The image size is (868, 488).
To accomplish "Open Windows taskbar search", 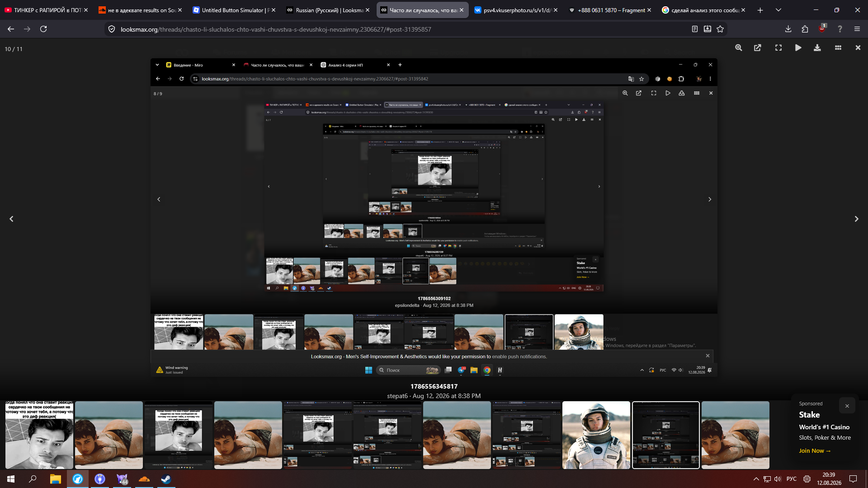I will pyautogui.click(x=33, y=479).
